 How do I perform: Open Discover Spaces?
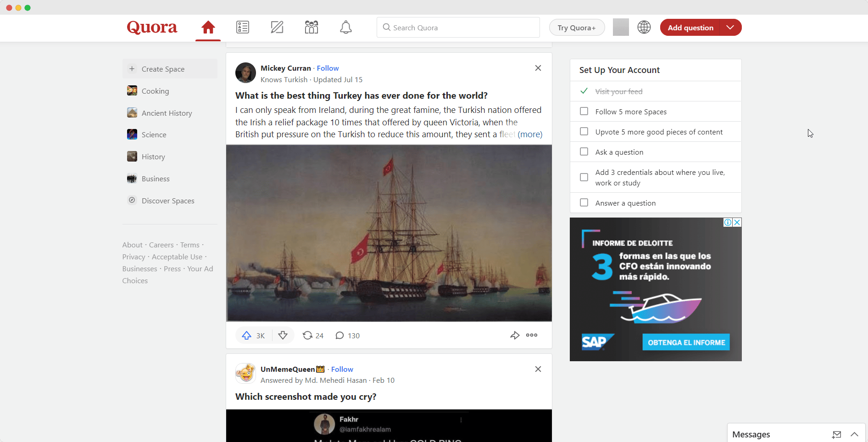[170, 201]
